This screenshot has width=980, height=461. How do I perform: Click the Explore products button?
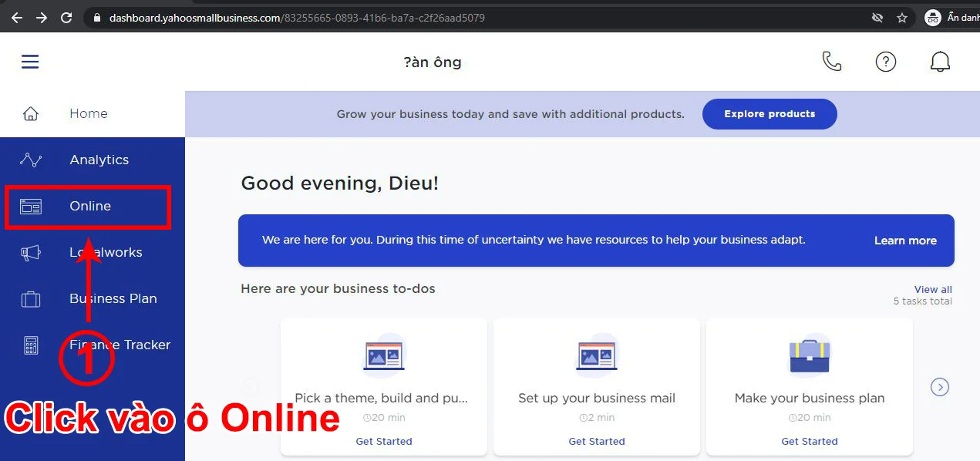pyautogui.click(x=769, y=113)
